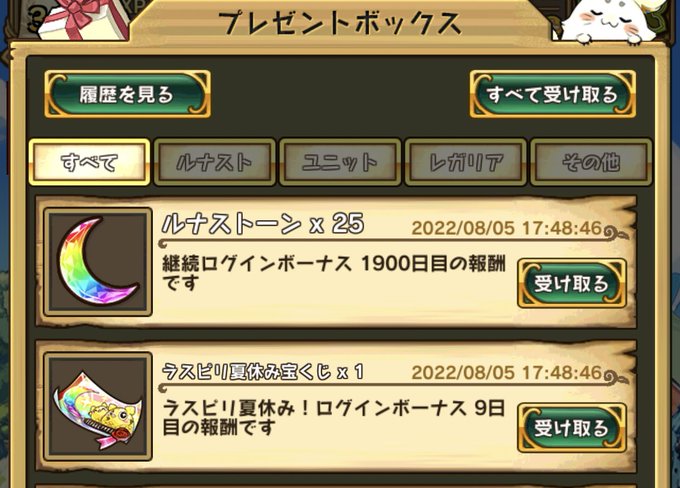Open history with 履歴を見る button
The image size is (680, 488).
pyautogui.click(x=128, y=94)
